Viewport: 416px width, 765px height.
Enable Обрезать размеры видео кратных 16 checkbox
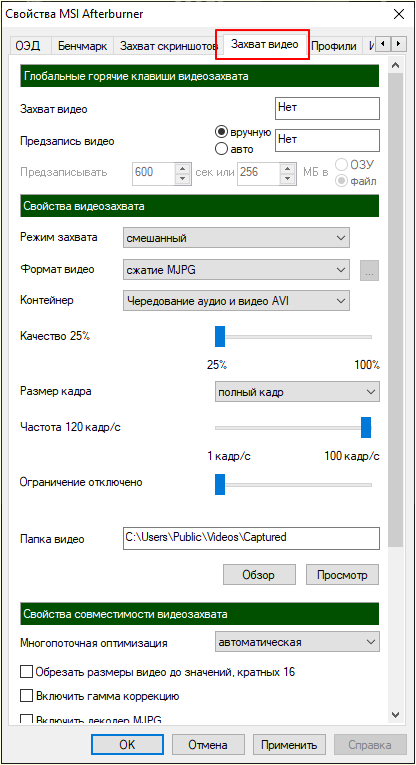click(x=26, y=672)
